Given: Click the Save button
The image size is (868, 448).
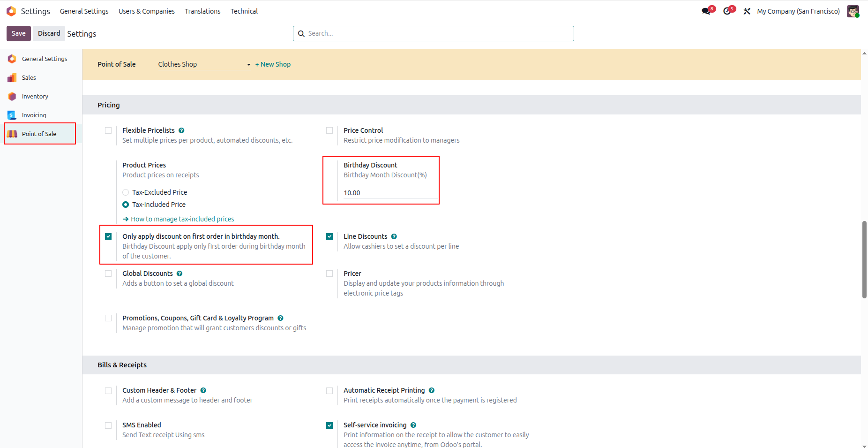Looking at the screenshot, I should click(19, 33).
